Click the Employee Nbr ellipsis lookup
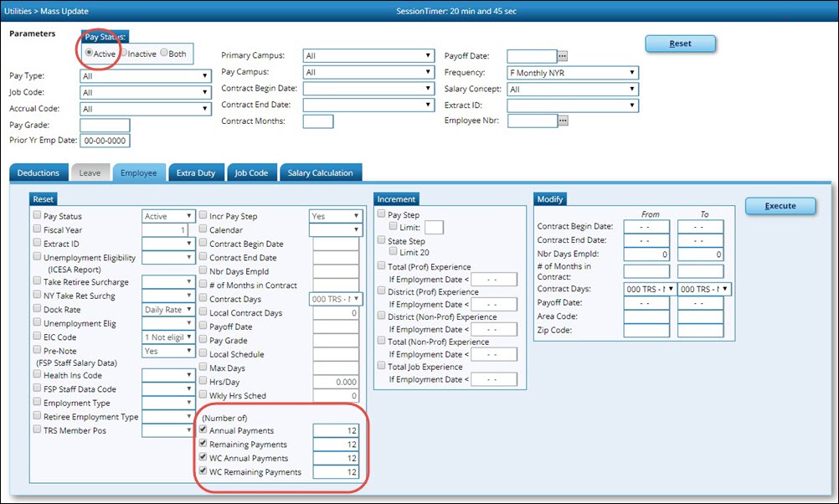 pos(563,121)
